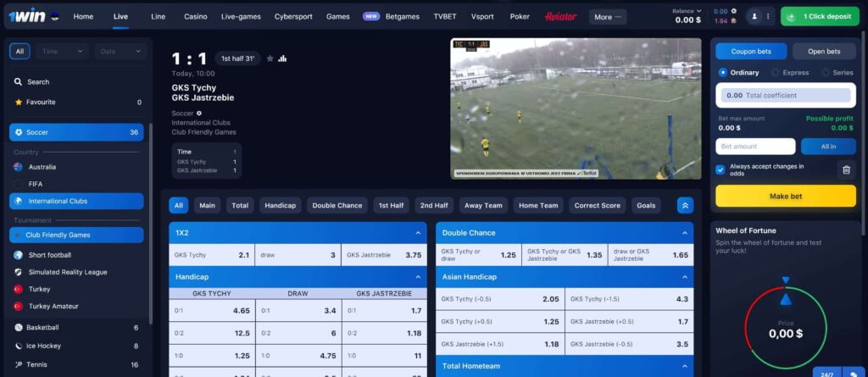Click the Tennis sport icon
This screenshot has height=377, width=868.
coord(19,364)
